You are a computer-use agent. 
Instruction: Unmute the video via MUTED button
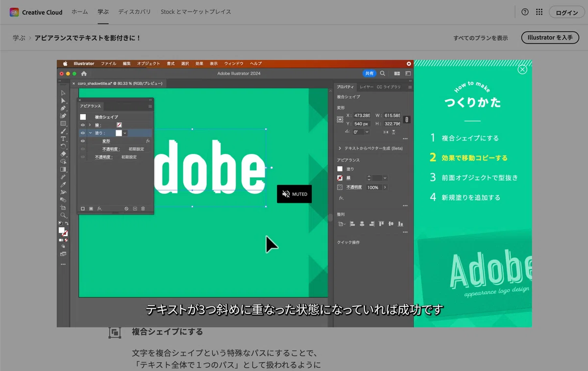click(x=294, y=194)
